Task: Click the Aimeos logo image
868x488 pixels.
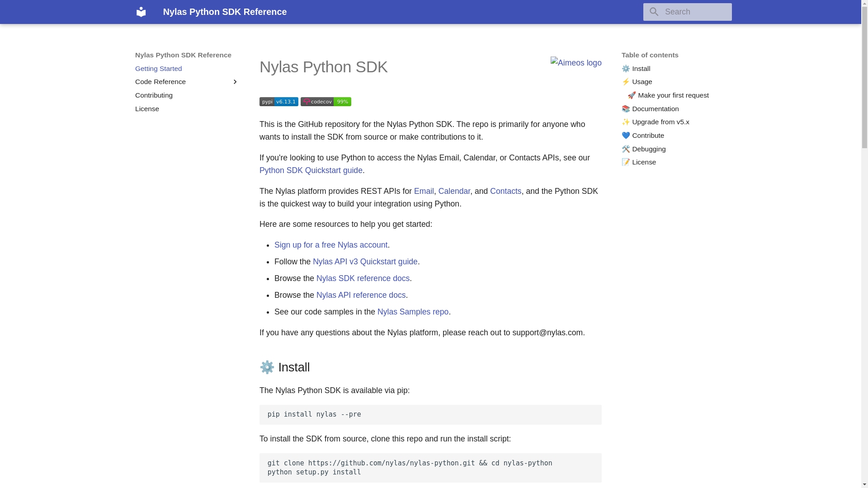Action: click(x=576, y=63)
